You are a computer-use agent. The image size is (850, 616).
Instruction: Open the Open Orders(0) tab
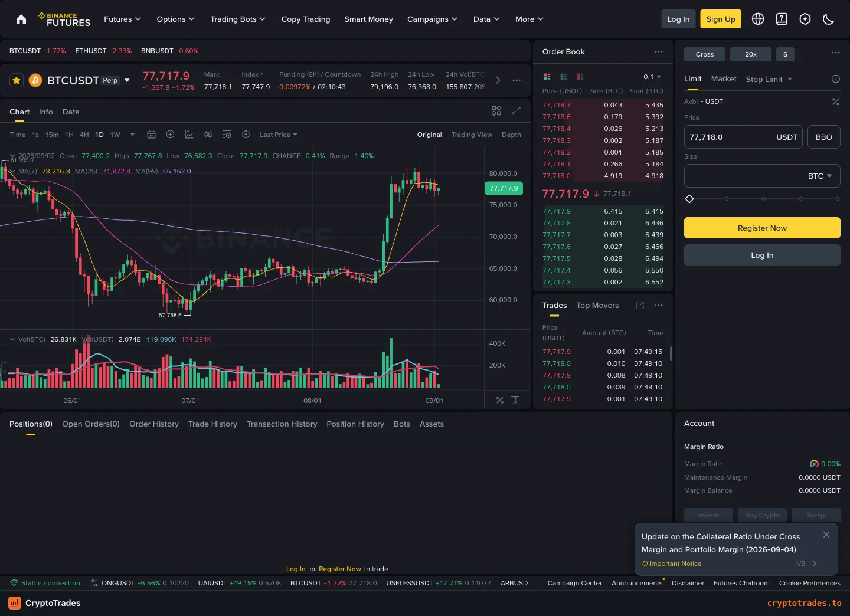click(91, 424)
